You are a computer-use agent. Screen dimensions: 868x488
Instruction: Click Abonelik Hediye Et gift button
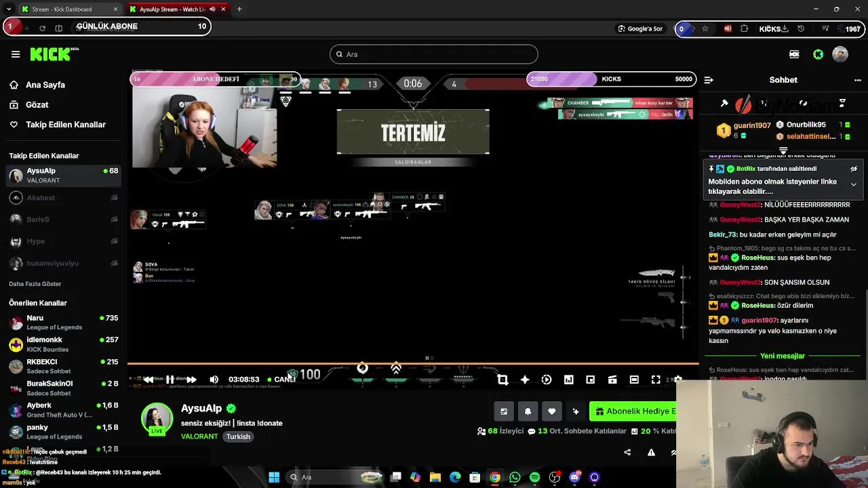point(633,411)
